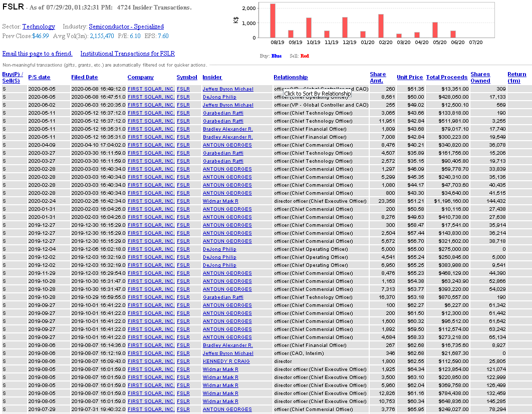Click FSLR symbol link in 2020-04-09 row
Screen dimensions: 532x414
tap(183, 145)
